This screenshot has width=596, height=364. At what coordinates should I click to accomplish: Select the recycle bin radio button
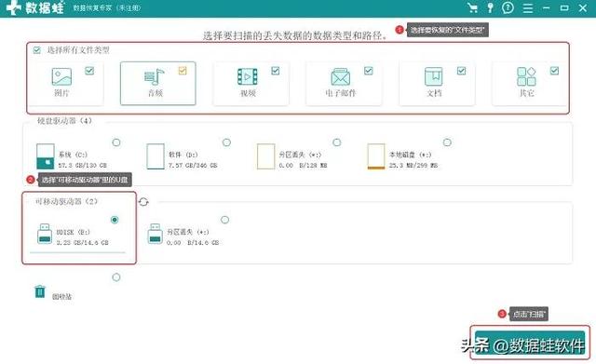116,277
